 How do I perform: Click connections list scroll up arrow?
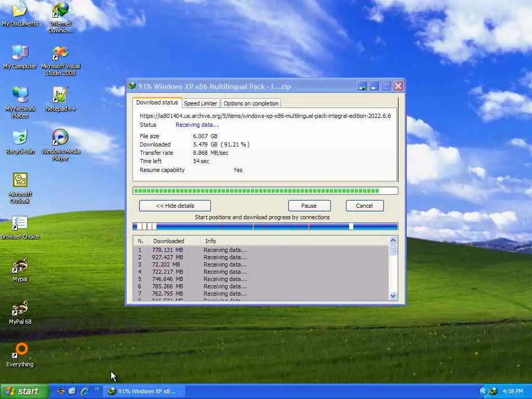(x=393, y=240)
